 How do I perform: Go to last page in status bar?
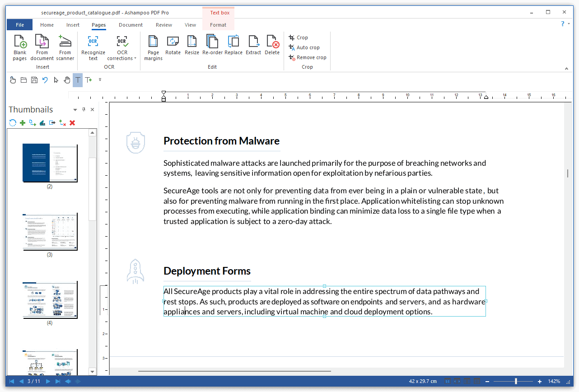(57, 382)
